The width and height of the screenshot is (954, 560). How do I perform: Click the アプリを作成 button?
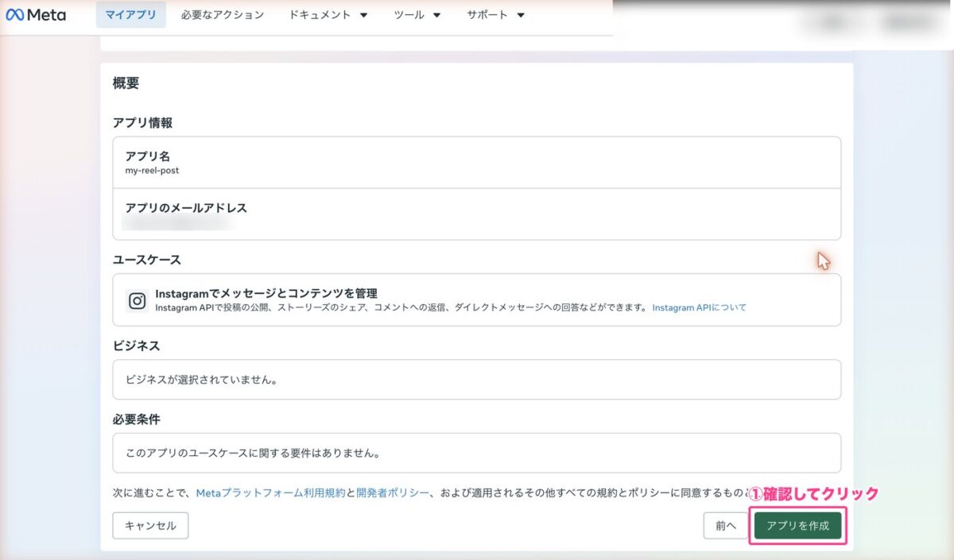pos(797,526)
